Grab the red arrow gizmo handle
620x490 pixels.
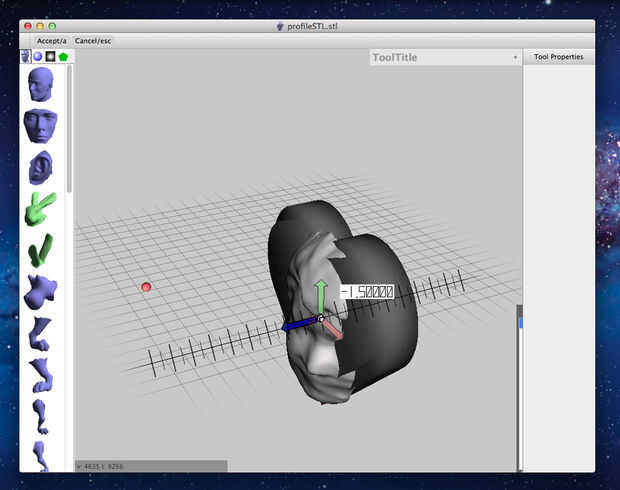tap(333, 330)
